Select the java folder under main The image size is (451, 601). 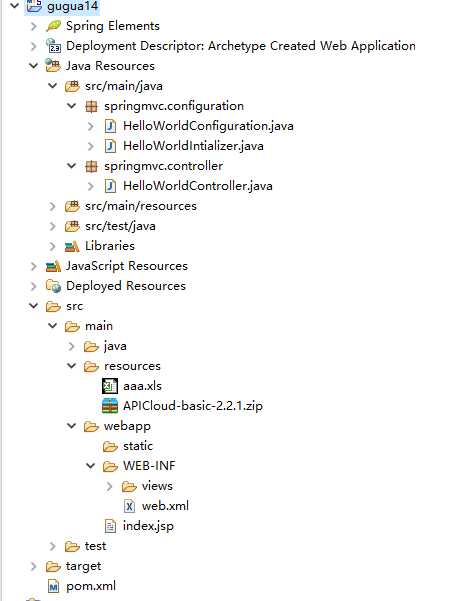point(115,346)
